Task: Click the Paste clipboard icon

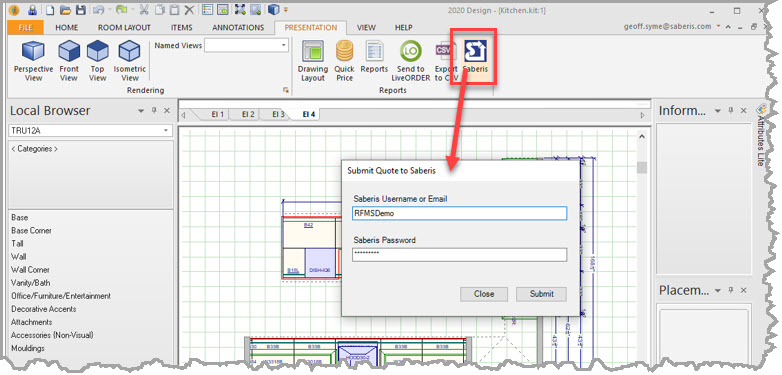Action: click(x=174, y=9)
